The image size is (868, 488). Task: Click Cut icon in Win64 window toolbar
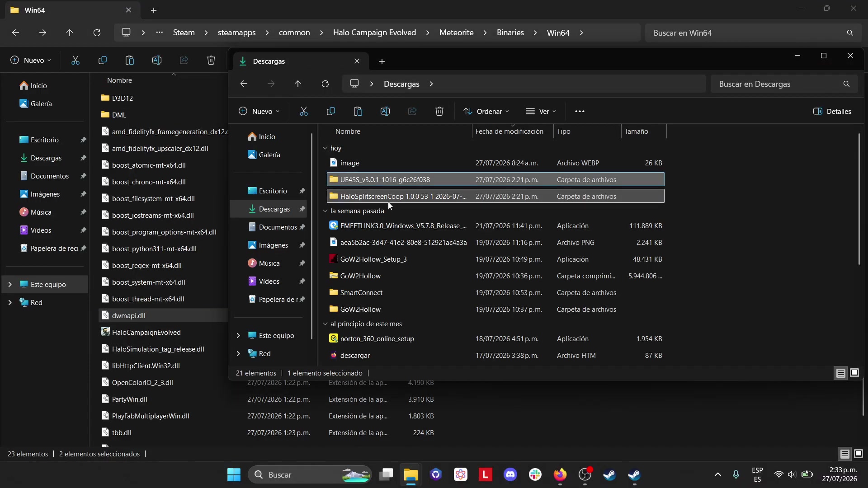(75, 60)
